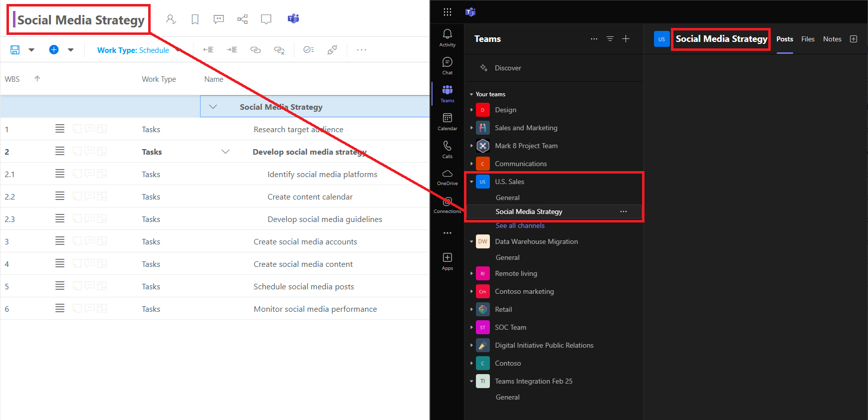Click the indent task icon
This screenshot has width=868, height=420.
coord(232,50)
